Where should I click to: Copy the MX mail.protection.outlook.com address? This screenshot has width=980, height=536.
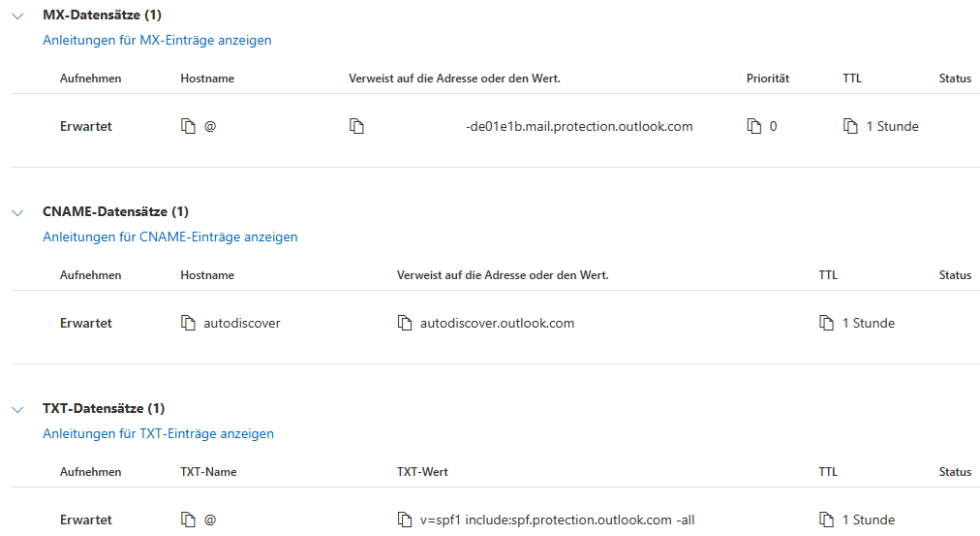coord(356,127)
